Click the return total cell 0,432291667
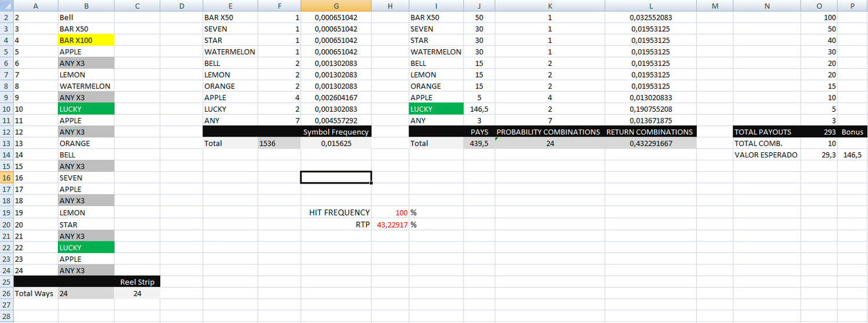This screenshot has width=868, height=323. 650,144
